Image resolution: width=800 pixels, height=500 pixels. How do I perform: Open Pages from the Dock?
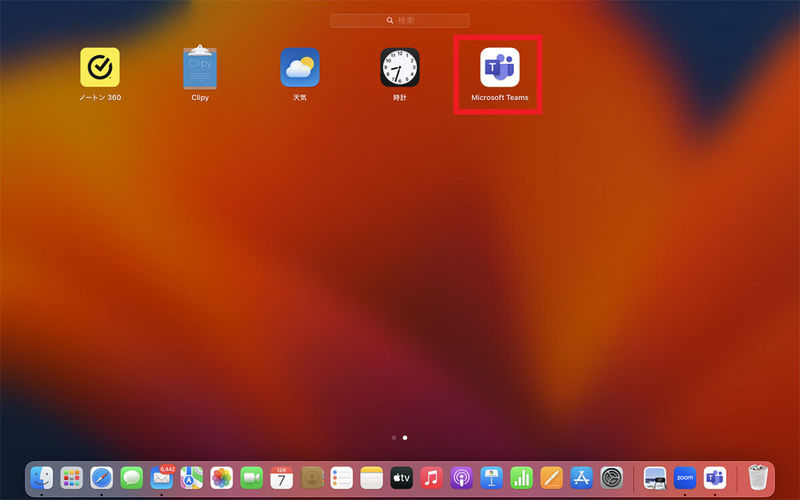[x=552, y=478]
